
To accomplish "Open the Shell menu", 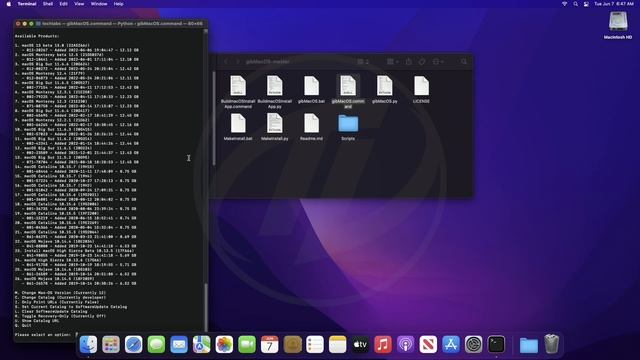I will (48, 4).
